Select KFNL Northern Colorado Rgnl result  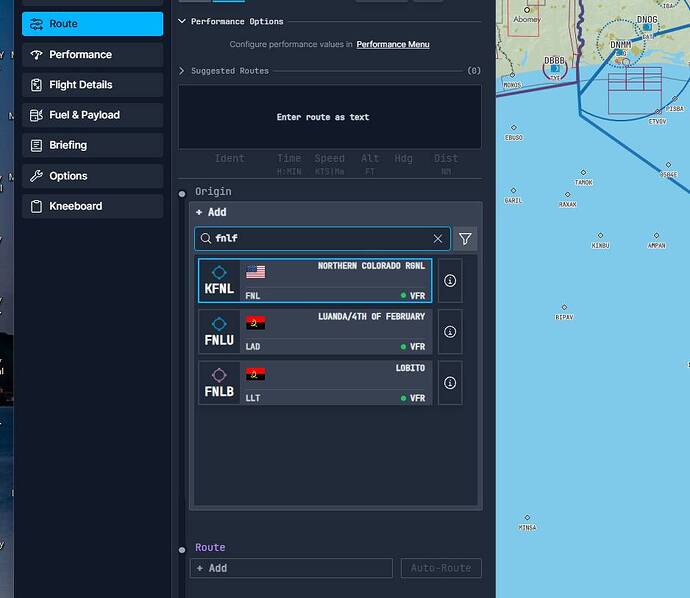(315, 281)
